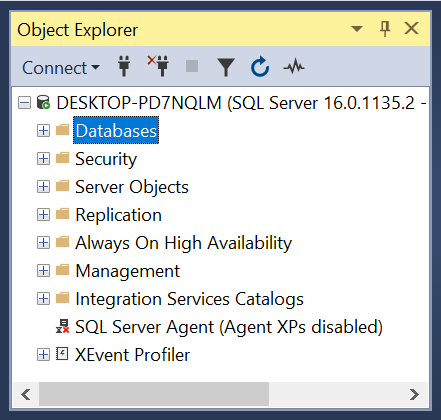Click the horizontal scrollbar right arrow

(415, 394)
